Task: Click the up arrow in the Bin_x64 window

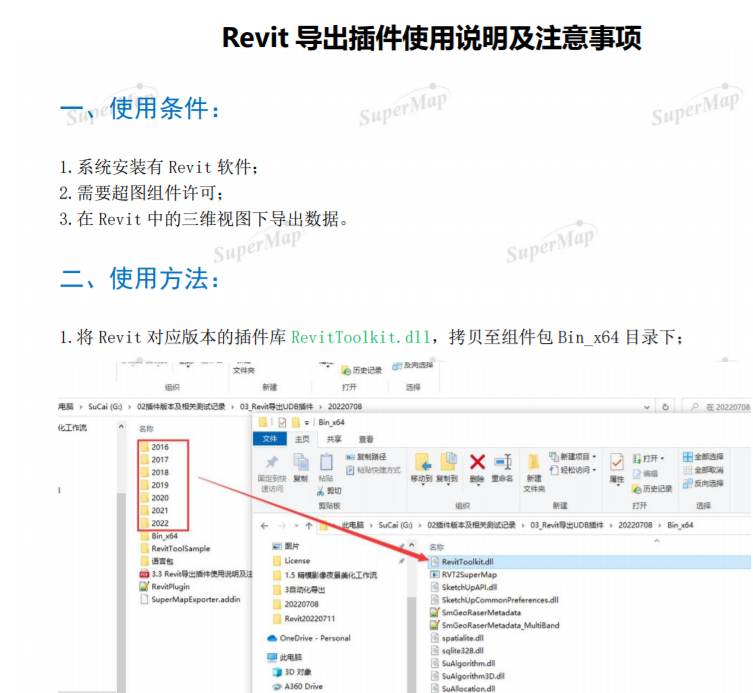Action: pyautogui.click(x=309, y=525)
